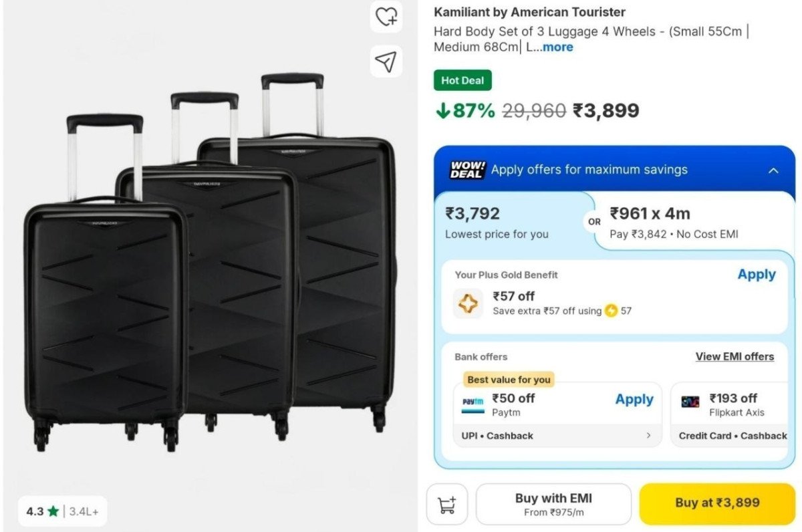Tap the Flipkart Axis card icon
802x532 pixels.
[690, 402]
